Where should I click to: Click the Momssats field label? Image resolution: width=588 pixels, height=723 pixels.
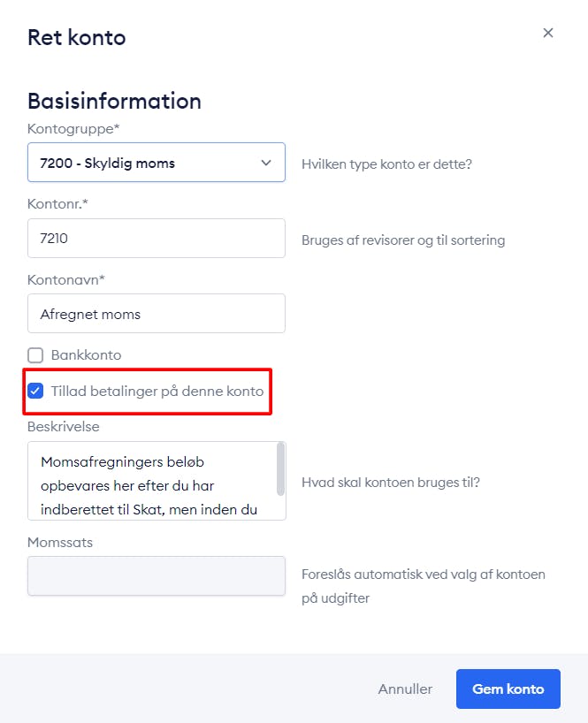pos(60,543)
